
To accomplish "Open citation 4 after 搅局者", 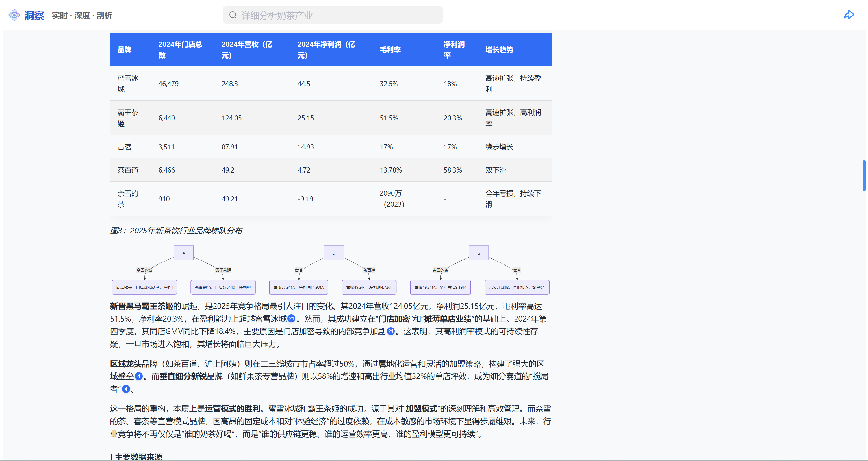I will (x=126, y=389).
